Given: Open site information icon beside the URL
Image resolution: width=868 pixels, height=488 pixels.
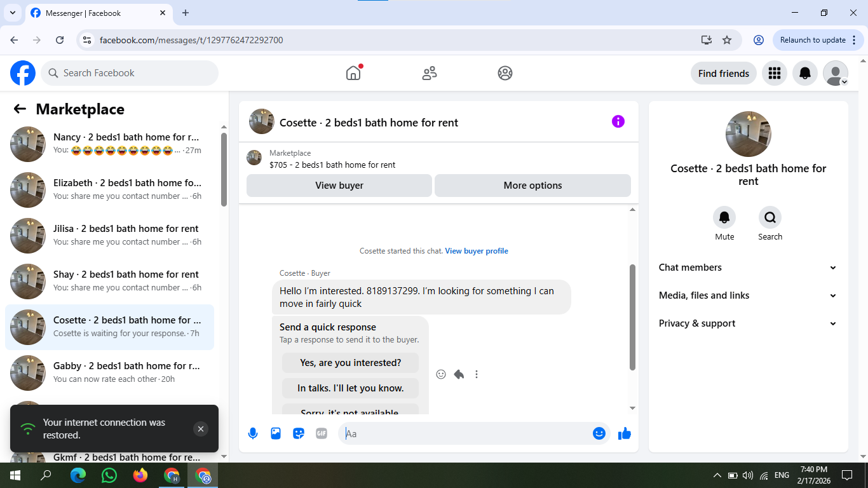Looking at the screenshot, I should coord(88,40).
